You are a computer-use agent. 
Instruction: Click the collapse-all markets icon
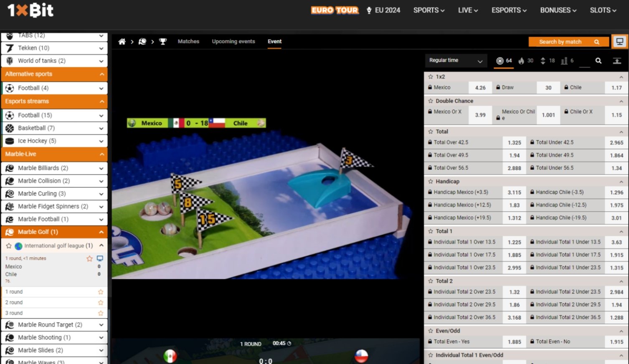point(617,61)
